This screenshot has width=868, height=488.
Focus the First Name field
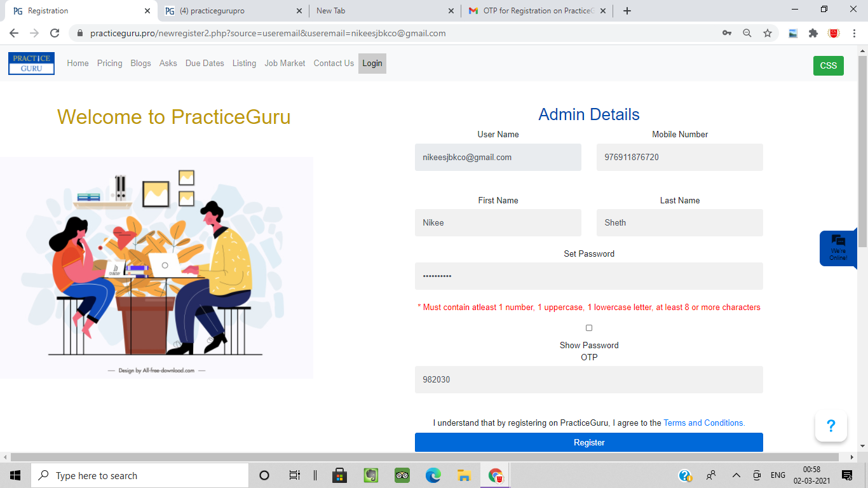click(x=498, y=223)
